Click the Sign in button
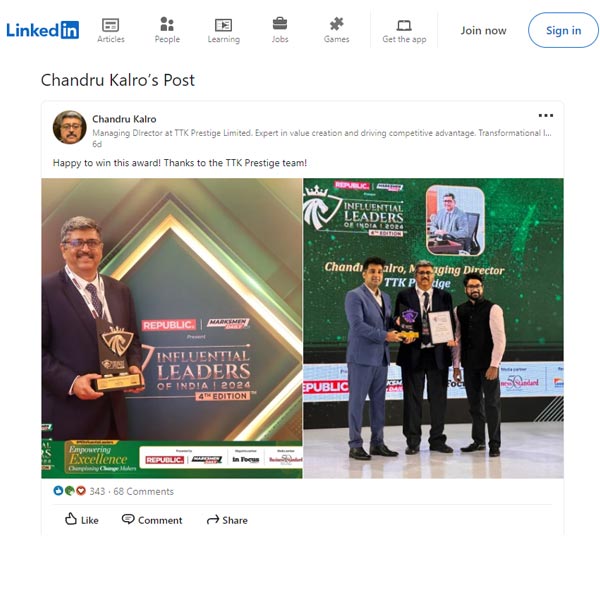The image size is (600, 600). coord(563,30)
